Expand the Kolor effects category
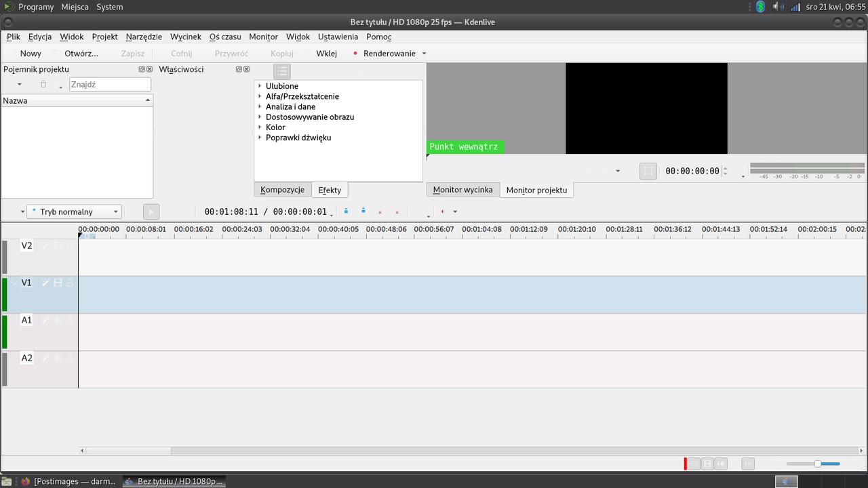This screenshot has height=488, width=868. (x=260, y=127)
